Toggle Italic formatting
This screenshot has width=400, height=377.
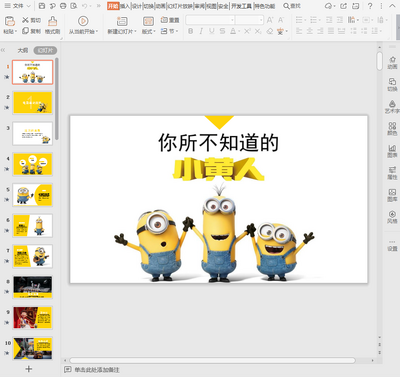pos(201,31)
